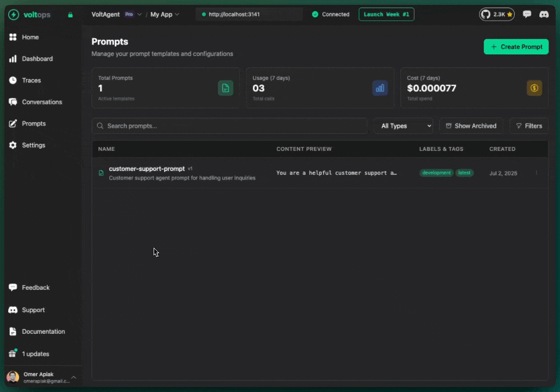Click the Prompts edit pencil icon
560x392 pixels.
[13, 124]
